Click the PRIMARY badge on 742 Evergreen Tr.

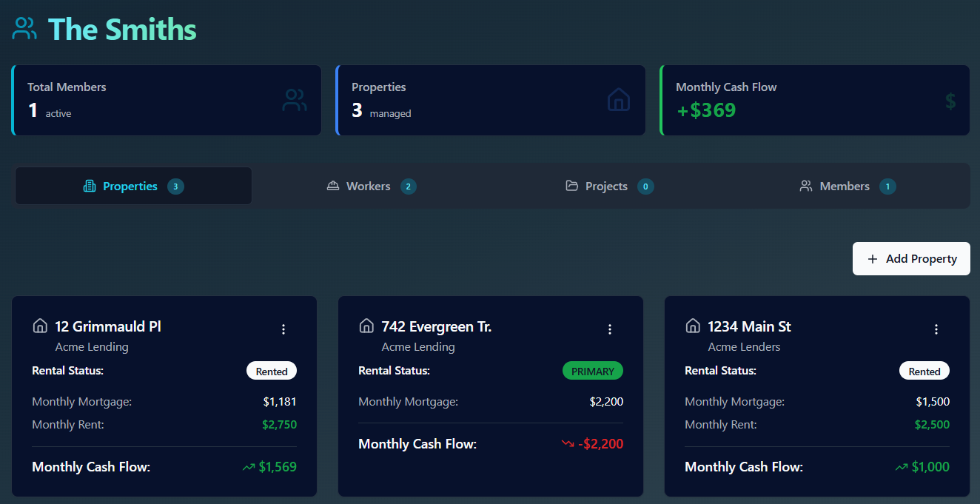[x=593, y=371]
